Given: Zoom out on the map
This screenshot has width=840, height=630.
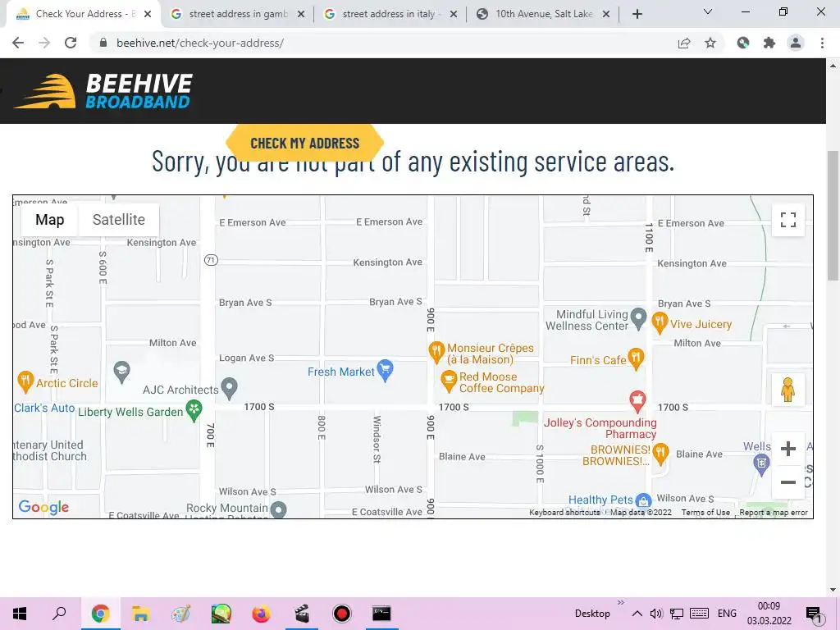Looking at the screenshot, I should point(788,482).
